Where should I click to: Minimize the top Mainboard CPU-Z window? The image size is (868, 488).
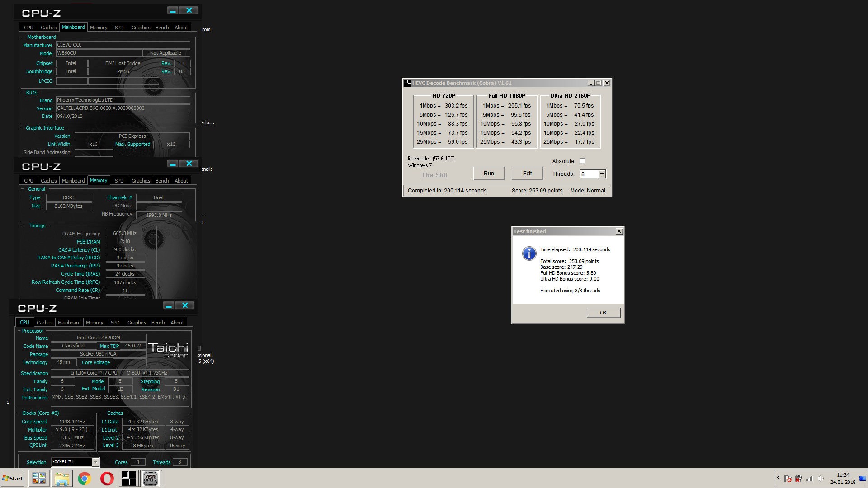pyautogui.click(x=173, y=10)
